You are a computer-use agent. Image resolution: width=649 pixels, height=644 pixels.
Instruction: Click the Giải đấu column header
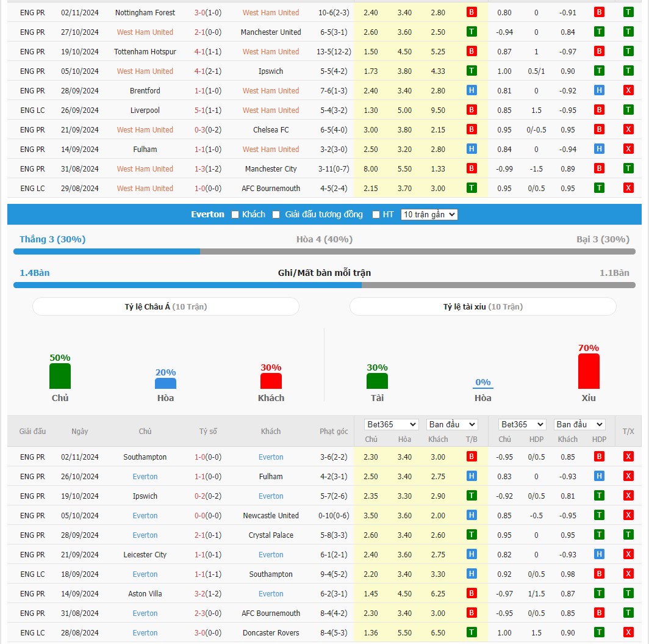(32, 431)
